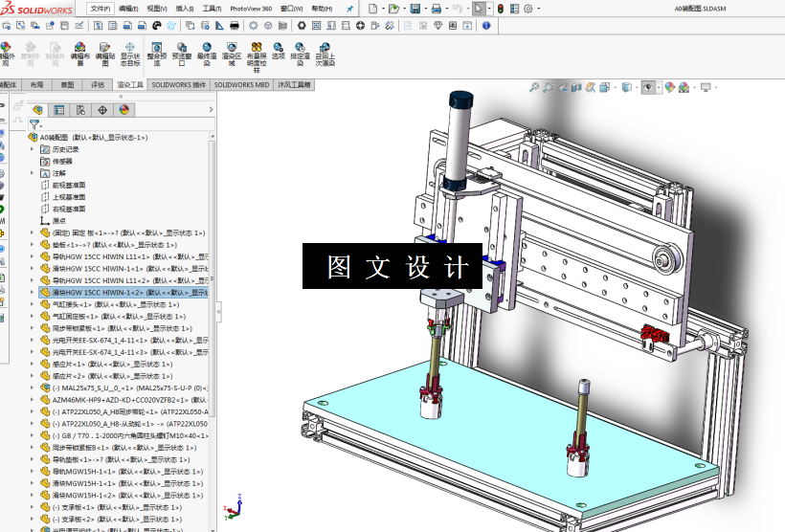
Task: Open the 预览窗口 (Preview Window) tool
Action: [x=182, y=54]
